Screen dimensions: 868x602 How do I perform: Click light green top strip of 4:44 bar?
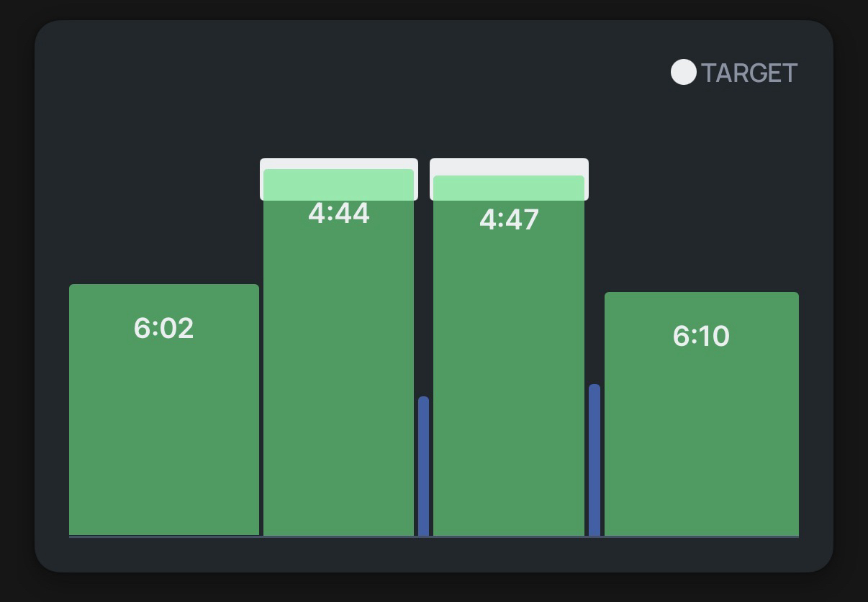click(x=338, y=185)
